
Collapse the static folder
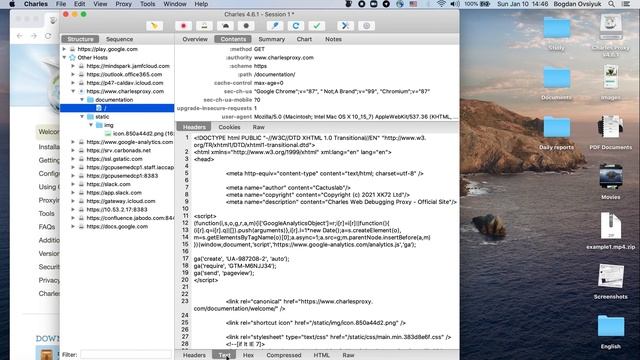[x=82, y=116]
